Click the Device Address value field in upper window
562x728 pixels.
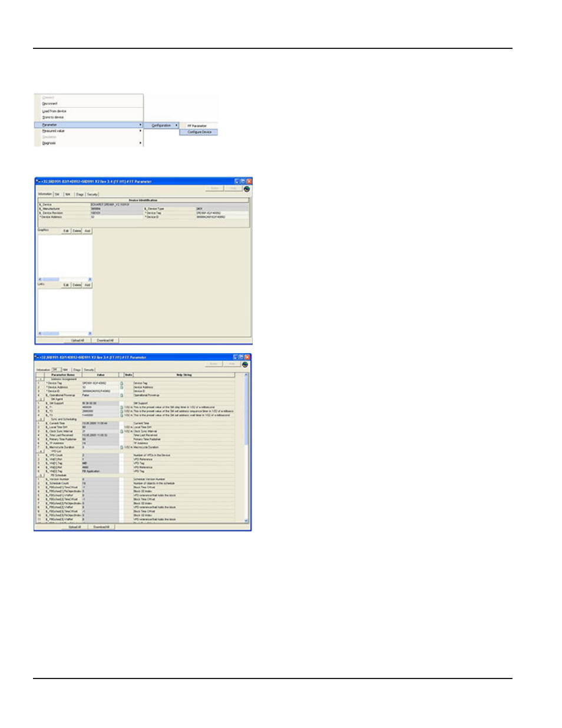pos(116,217)
